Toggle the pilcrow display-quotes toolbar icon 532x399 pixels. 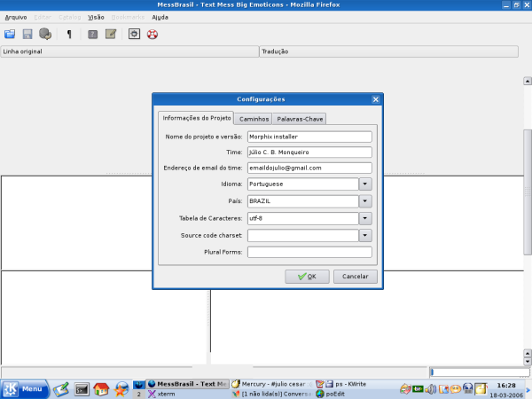[69, 34]
